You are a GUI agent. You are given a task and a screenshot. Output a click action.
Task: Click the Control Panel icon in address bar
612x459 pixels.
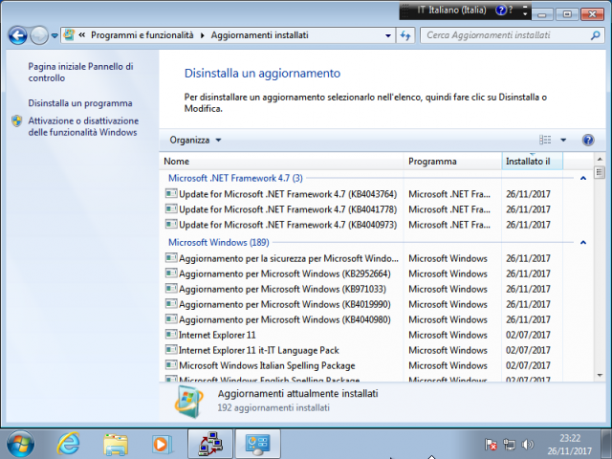click(x=69, y=35)
